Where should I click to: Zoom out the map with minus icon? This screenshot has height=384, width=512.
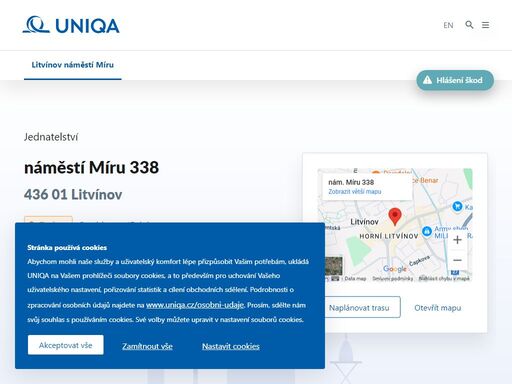click(x=457, y=260)
